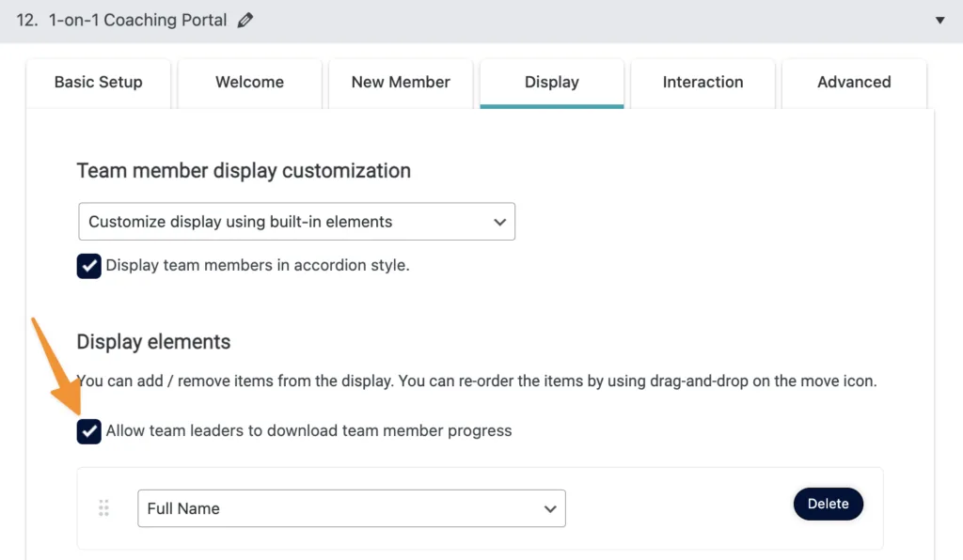The width and height of the screenshot is (963, 560).
Task: Click chevron arrow in Customize display select
Action: 499,223
